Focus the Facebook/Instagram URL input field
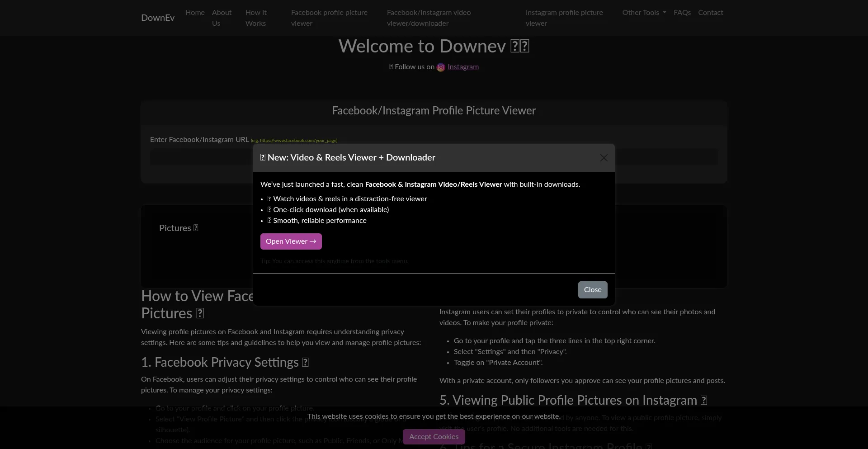 (x=201, y=157)
